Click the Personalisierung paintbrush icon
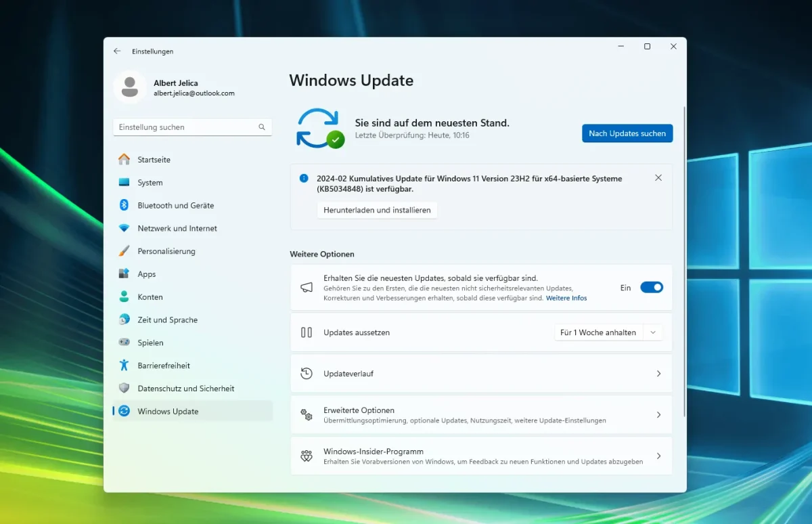Viewport: 812px width, 524px height. pos(124,251)
